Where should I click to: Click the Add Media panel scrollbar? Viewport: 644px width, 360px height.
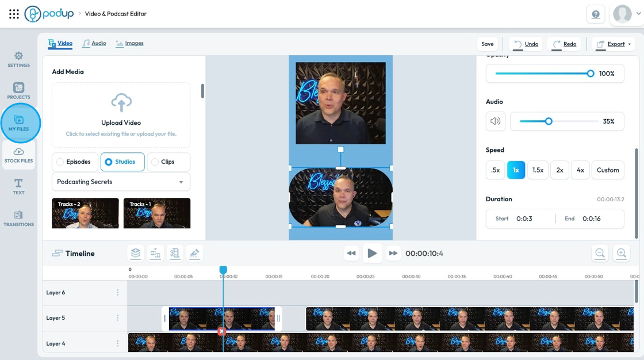click(202, 91)
